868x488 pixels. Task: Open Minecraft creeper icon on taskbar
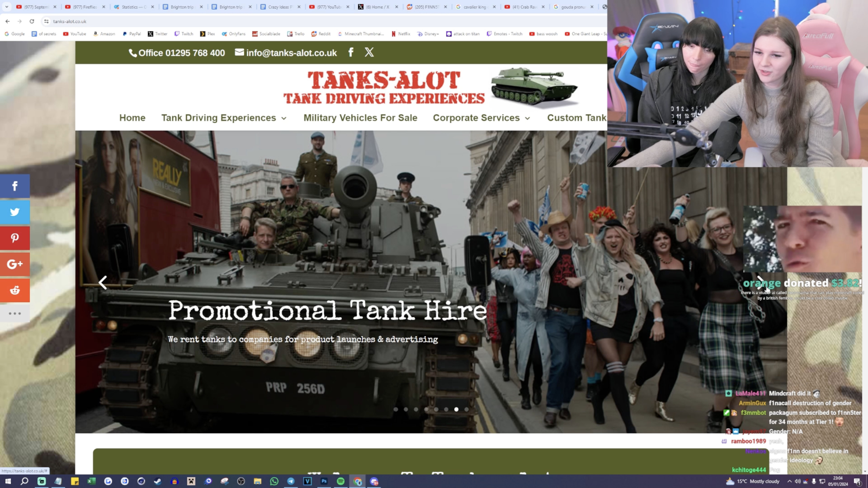[x=191, y=481]
